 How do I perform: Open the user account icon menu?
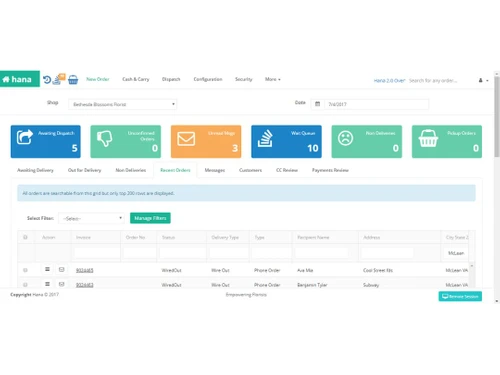[483, 80]
